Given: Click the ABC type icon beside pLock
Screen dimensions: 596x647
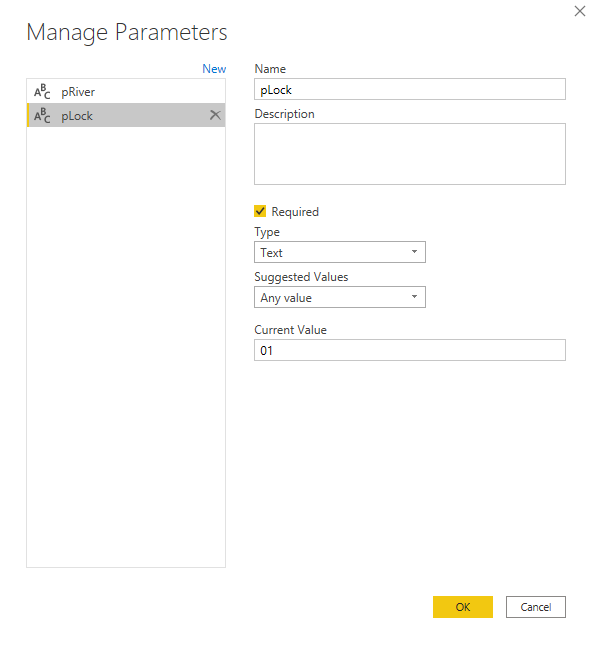Looking at the screenshot, I should tap(42, 116).
